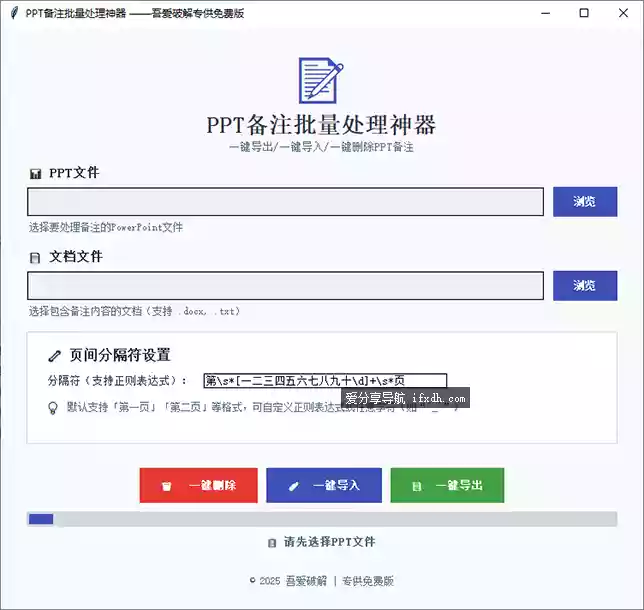Minimize the window

pyautogui.click(x=545, y=13)
